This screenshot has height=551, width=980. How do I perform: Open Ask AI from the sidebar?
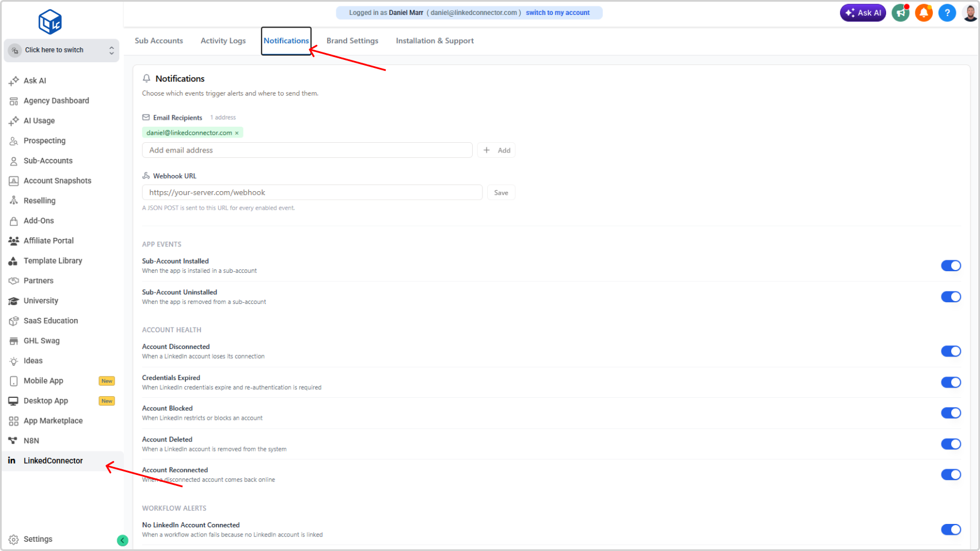pos(35,81)
